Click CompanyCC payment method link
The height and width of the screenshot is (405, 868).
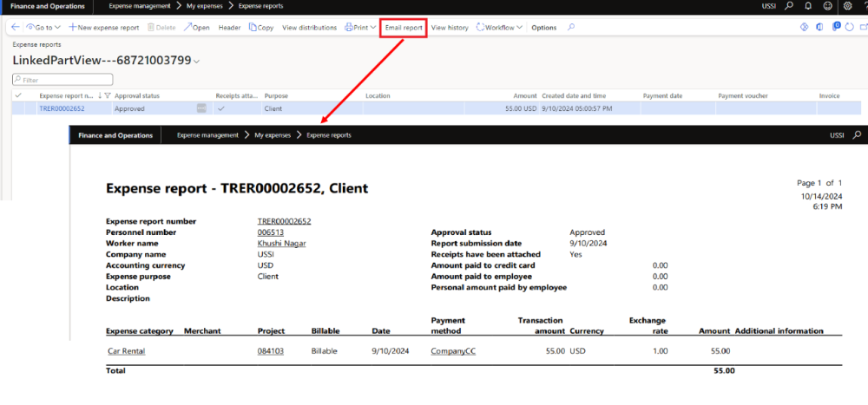453,350
